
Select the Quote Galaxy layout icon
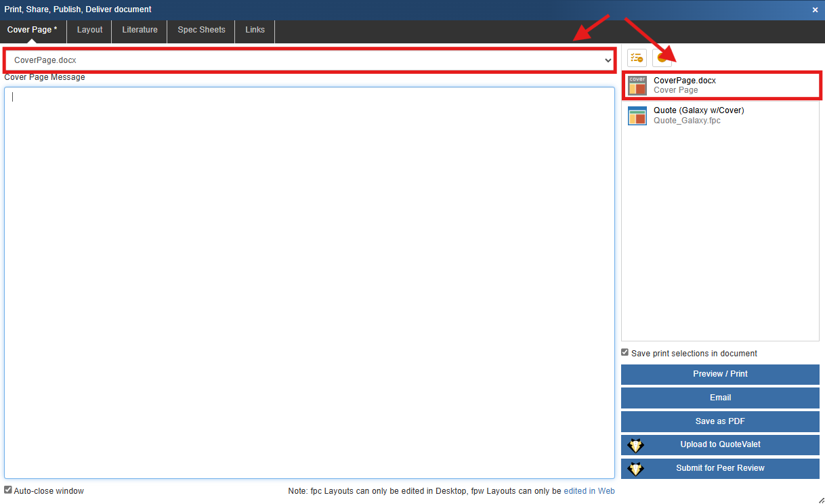[x=637, y=116]
